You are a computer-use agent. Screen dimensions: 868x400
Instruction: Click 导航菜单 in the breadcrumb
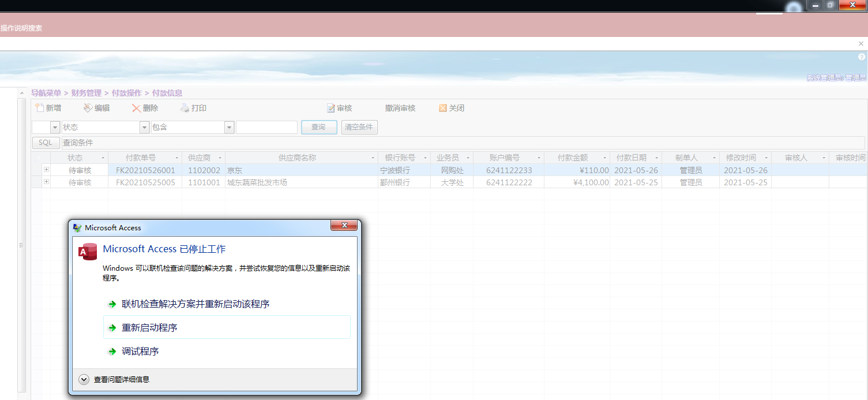coord(46,93)
